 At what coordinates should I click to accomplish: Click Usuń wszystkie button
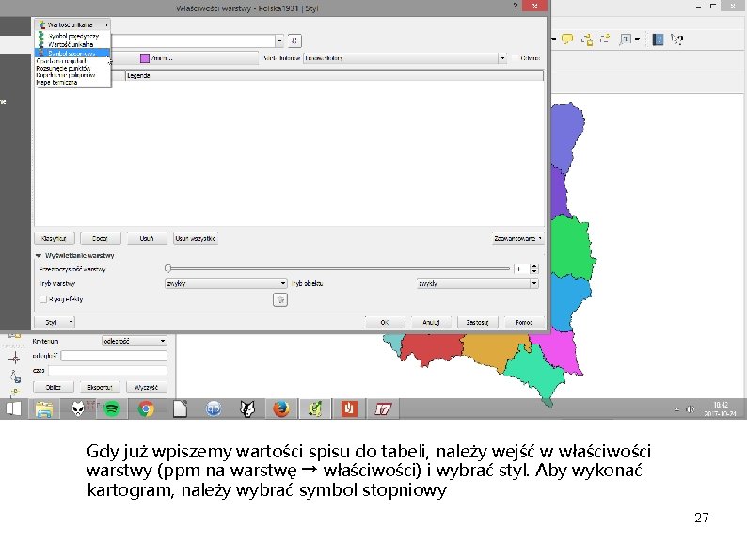(196, 238)
